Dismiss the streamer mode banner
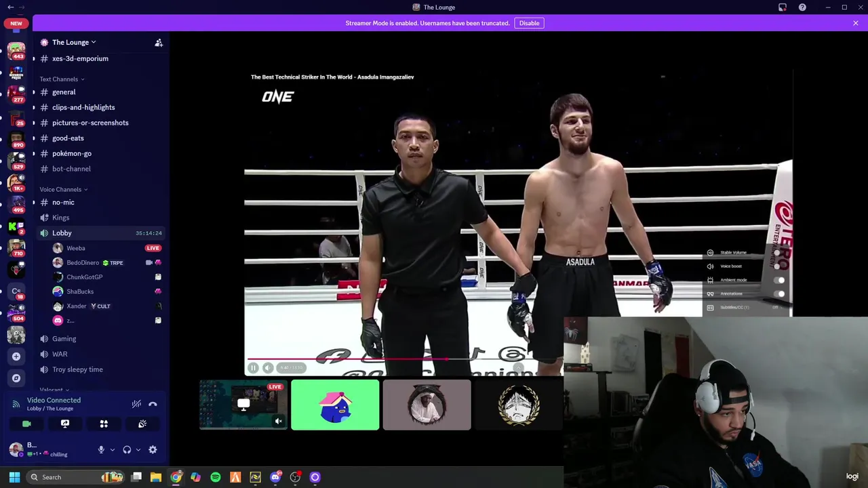The height and width of the screenshot is (488, 868). [856, 23]
